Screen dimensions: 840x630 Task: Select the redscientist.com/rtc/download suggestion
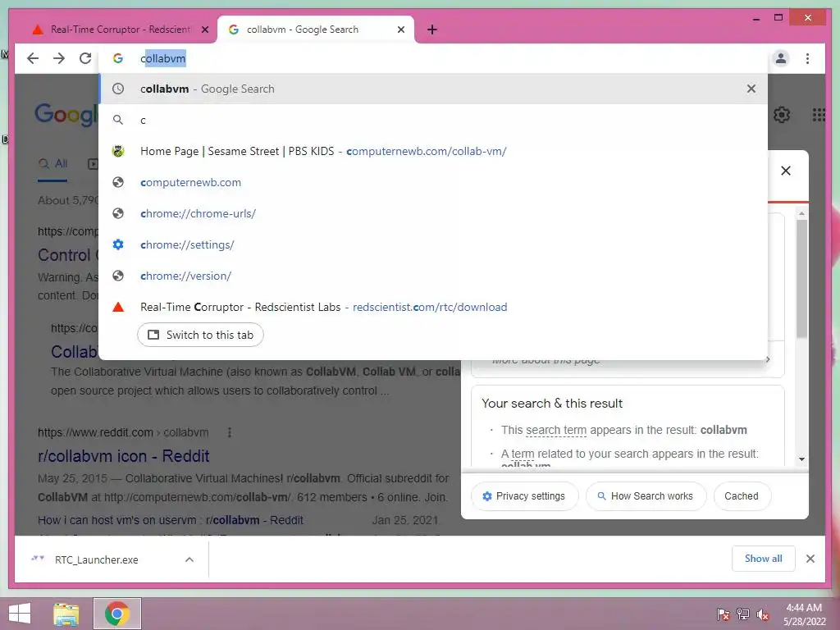[433, 307]
